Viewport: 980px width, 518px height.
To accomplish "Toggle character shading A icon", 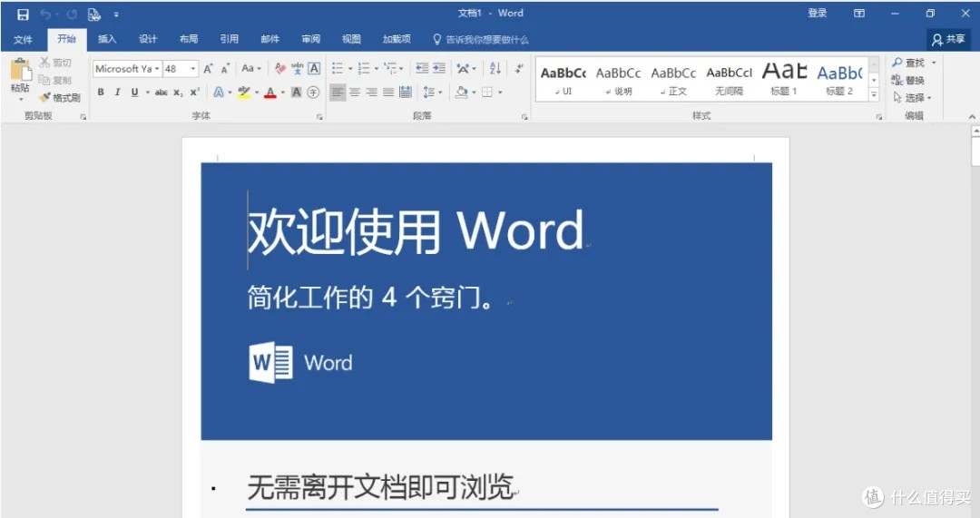I will (297, 93).
